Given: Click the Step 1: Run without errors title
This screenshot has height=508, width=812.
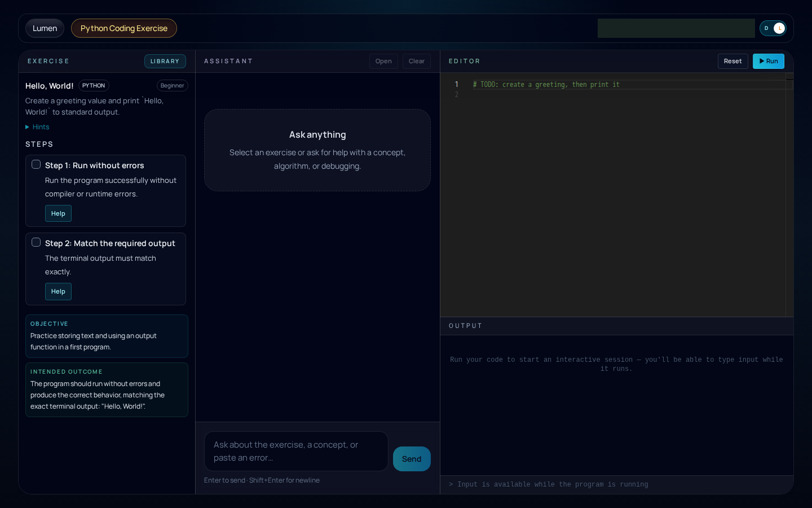Looking at the screenshot, I should [95, 165].
